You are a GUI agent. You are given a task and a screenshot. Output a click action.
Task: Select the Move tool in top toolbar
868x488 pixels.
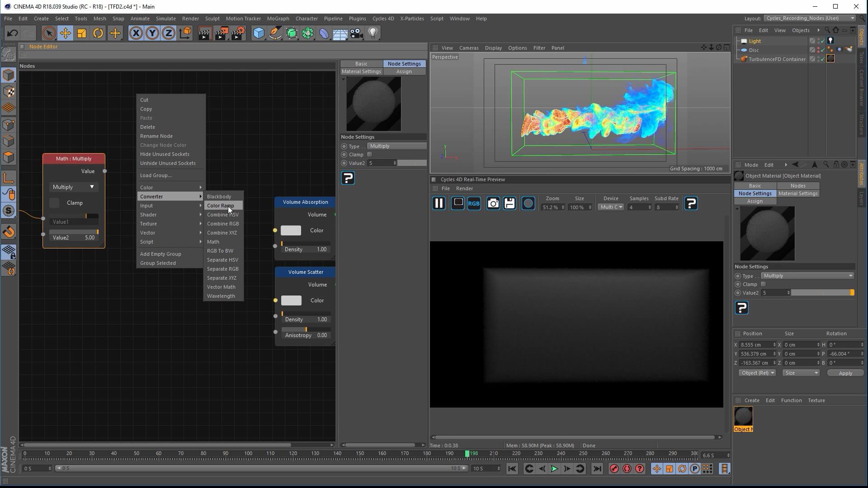click(65, 33)
